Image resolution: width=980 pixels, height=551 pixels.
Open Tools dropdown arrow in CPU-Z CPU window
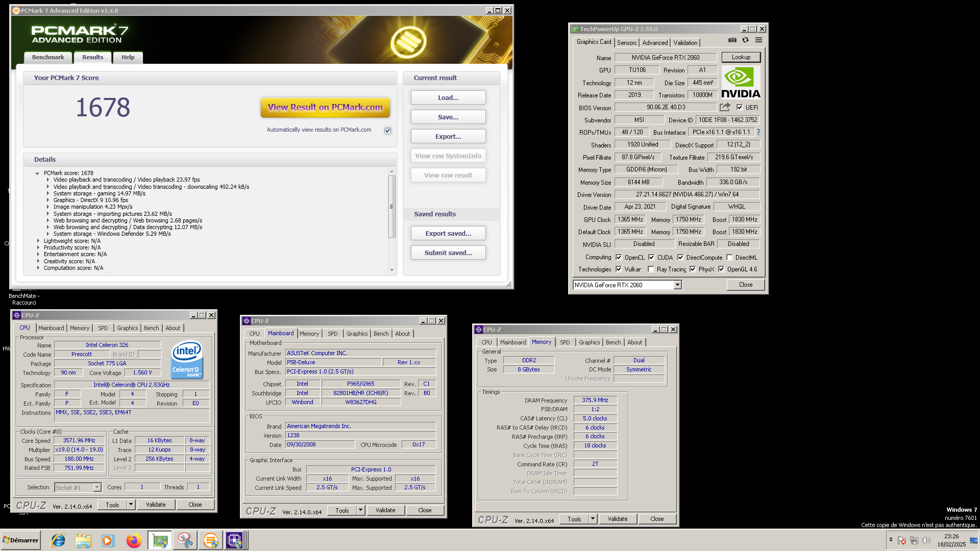(x=131, y=505)
